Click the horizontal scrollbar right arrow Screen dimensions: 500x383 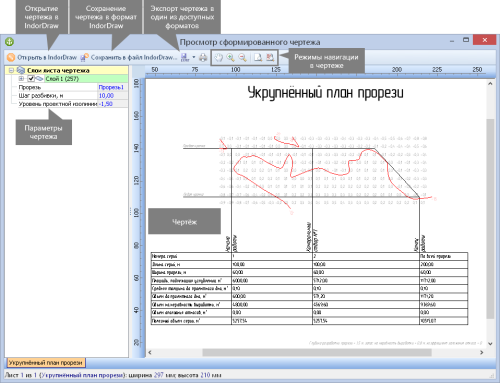tap(482, 352)
